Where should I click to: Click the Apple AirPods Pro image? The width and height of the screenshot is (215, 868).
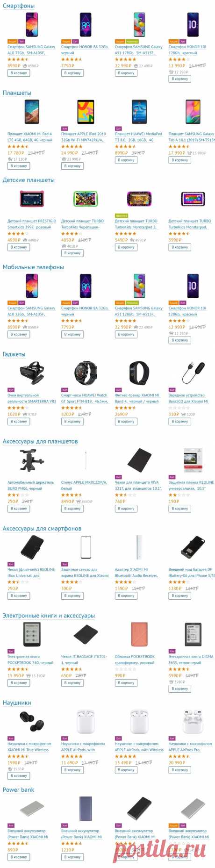point(193,722)
